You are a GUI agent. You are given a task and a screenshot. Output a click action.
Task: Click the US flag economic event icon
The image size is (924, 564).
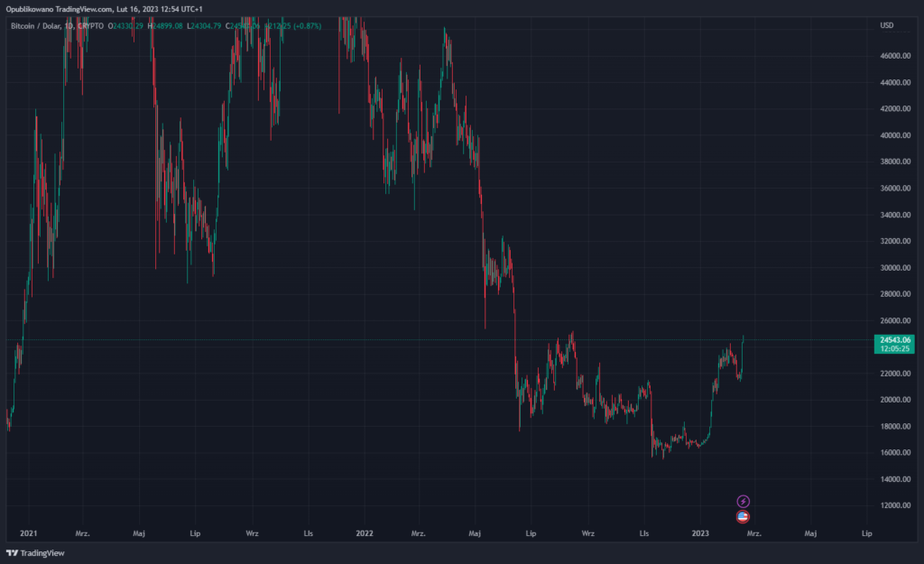pos(743,516)
